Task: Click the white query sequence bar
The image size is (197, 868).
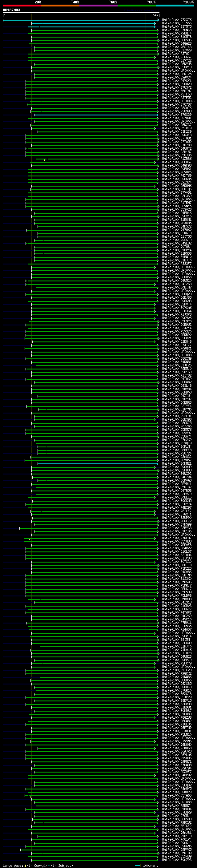Action: pyautogui.click(x=81, y=13)
